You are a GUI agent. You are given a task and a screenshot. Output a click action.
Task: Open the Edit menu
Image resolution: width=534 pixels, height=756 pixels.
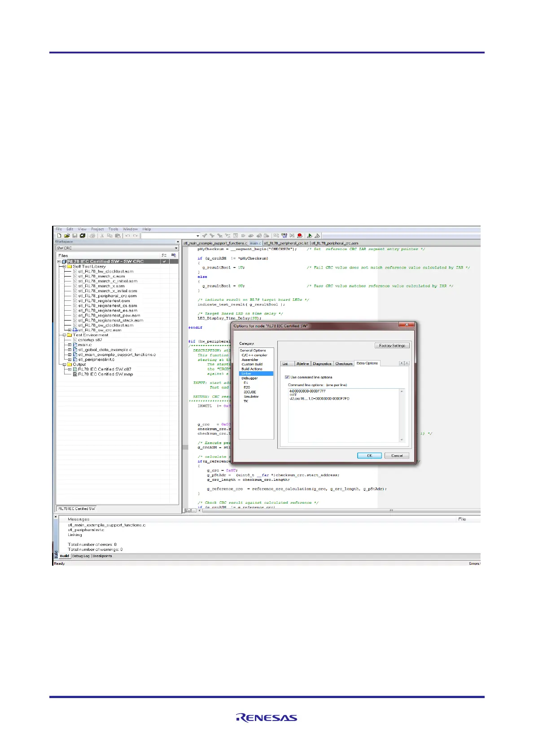pyautogui.click(x=70, y=229)
